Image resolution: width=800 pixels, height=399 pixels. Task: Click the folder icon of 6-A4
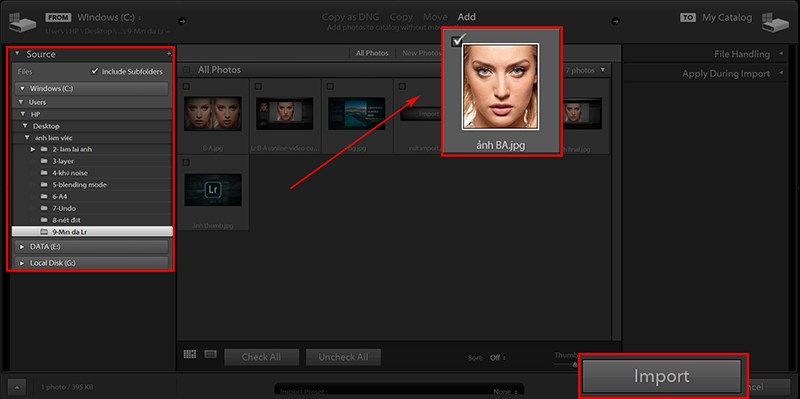(44, 196)
